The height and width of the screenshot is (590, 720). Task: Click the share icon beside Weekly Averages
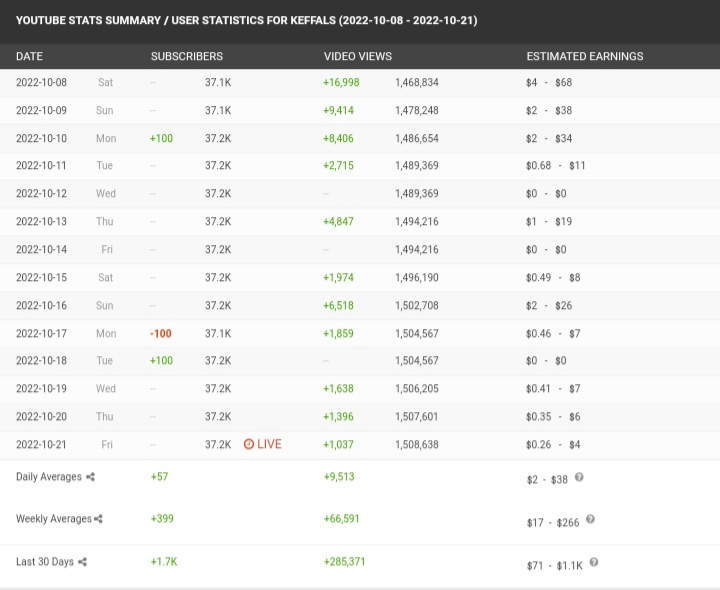(98, 519)
